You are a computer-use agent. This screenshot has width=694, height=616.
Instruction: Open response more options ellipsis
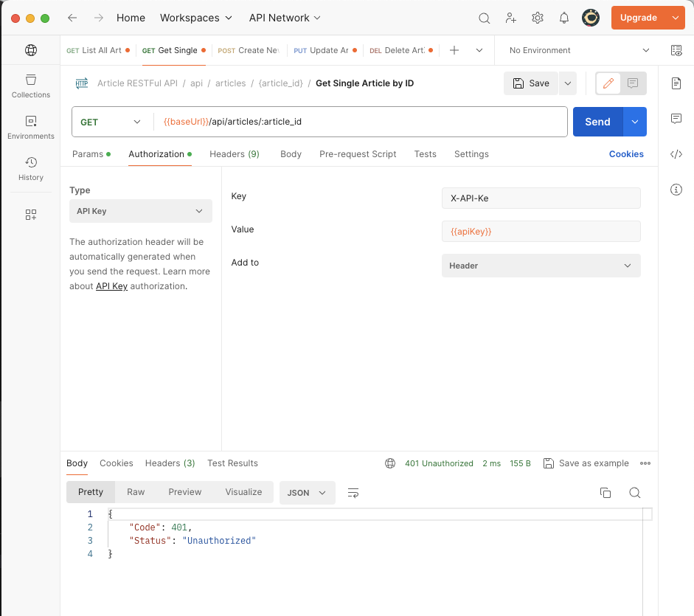point(645,463)
